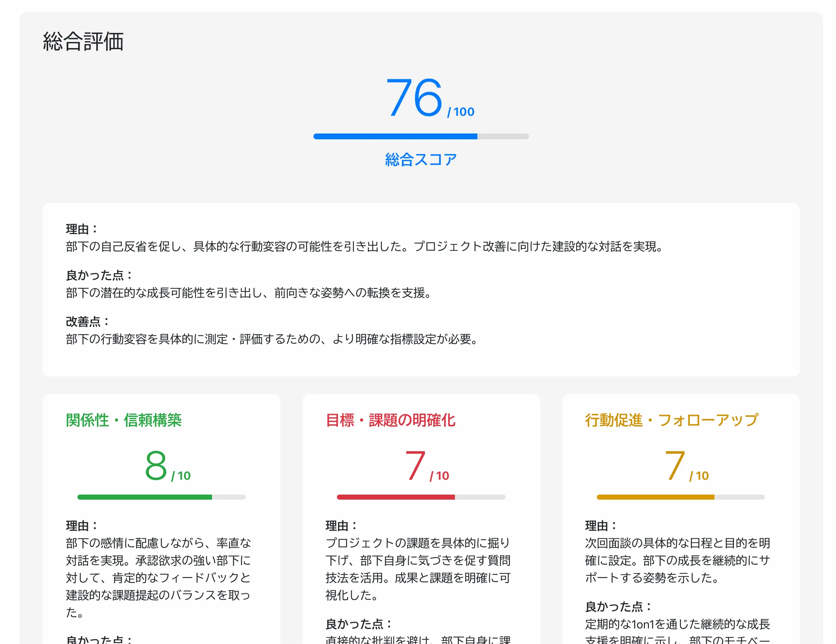Click the red progress bar under 目標・課題の明確化
Image resolution: width=836 pixels, height=644 pixels.
coord(421,497)
